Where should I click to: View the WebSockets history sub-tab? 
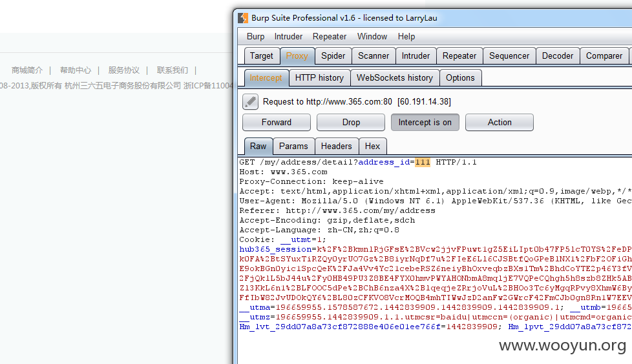395,77
